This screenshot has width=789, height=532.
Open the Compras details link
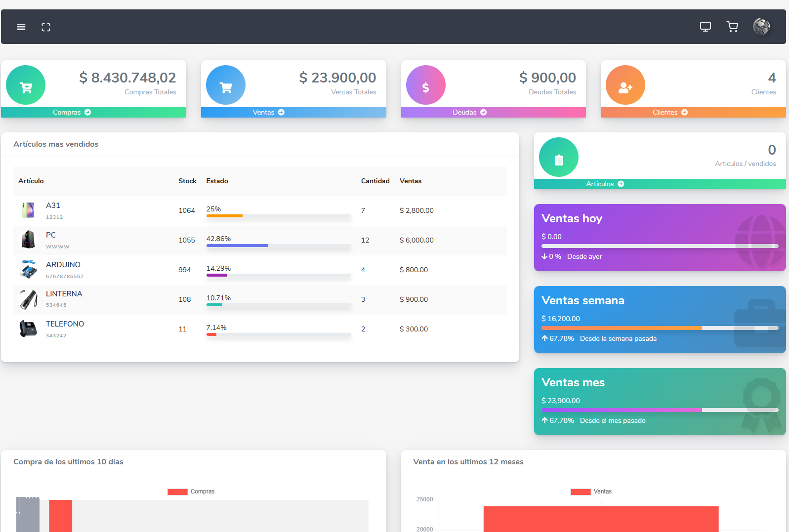[72, 113]
